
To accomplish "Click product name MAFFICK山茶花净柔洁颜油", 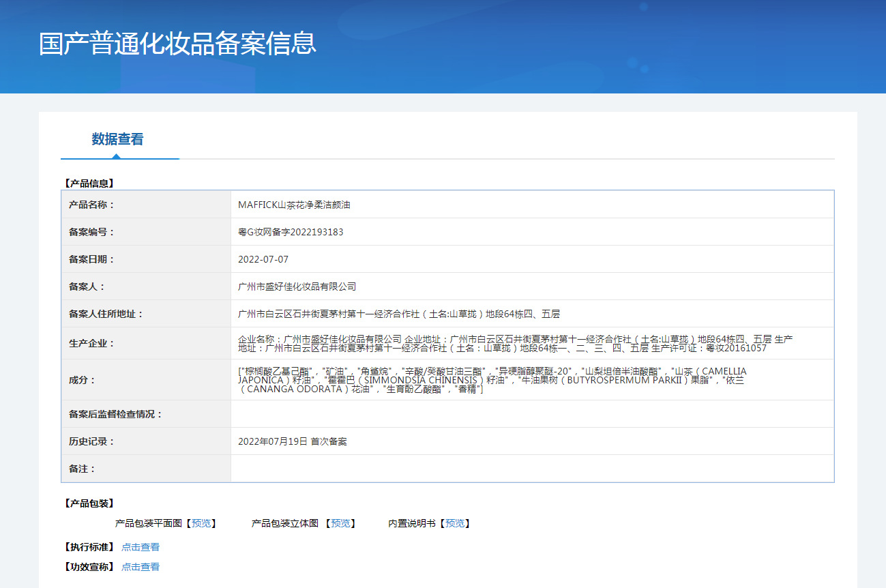I will [x=294, y=205].
